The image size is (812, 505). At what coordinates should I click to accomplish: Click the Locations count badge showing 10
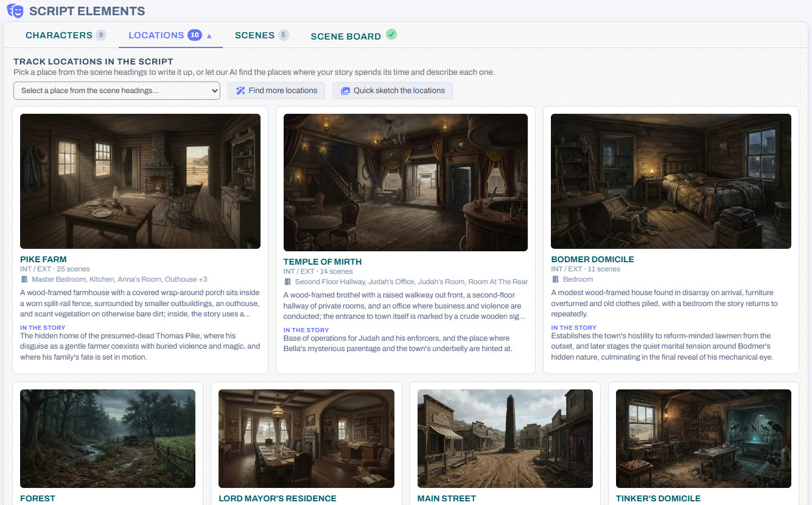pos(195,35)
